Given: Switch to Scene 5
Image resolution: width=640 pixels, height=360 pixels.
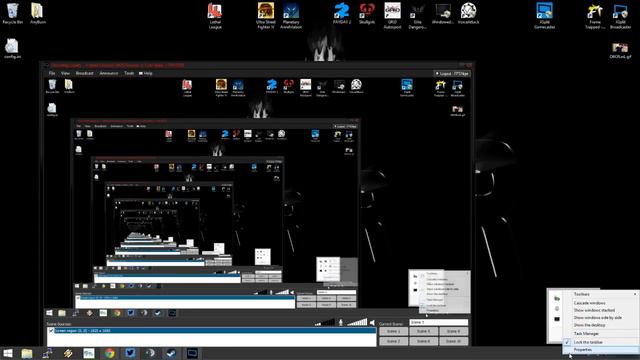Looking at the screenshot, I should click(423, 331).
